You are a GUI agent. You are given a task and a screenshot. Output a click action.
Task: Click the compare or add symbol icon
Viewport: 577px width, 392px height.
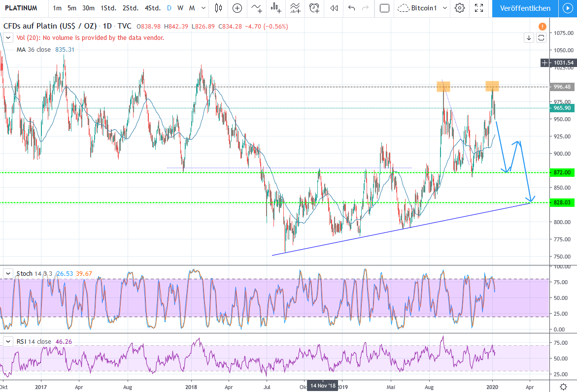(x=238, y=8)
